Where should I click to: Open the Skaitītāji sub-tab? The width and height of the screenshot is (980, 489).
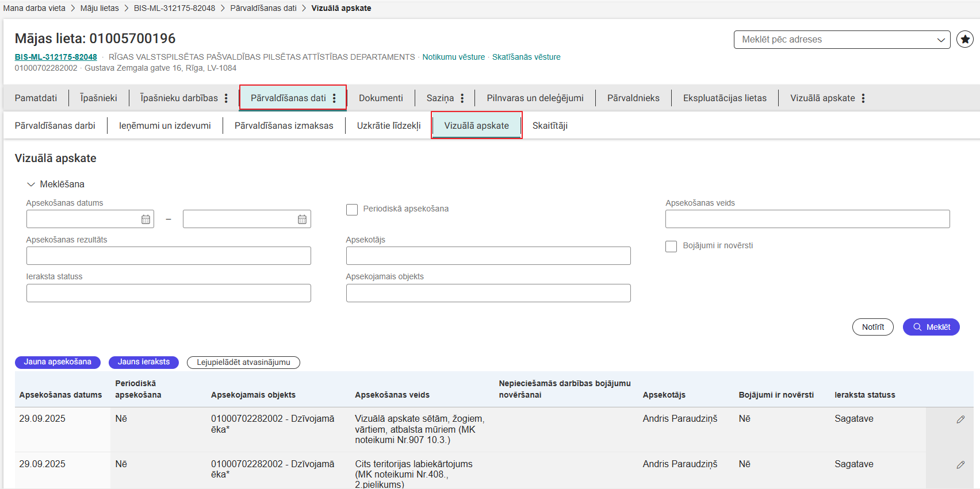[x=550, y=126]
